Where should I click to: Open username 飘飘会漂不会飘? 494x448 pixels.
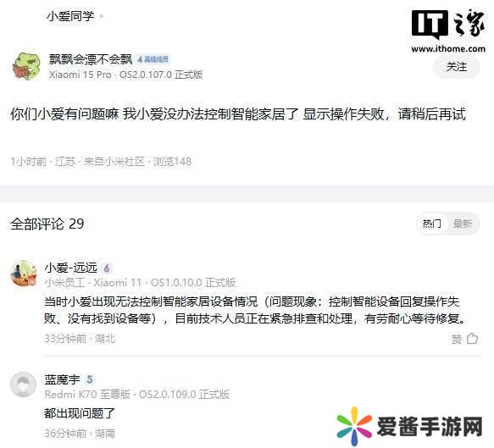(x=91, y=59)
